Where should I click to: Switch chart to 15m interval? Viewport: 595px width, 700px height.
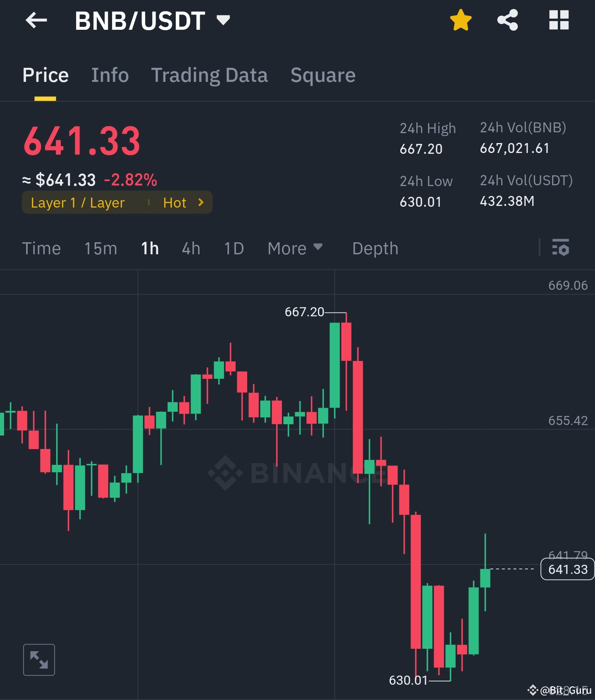tap(100, 248)
